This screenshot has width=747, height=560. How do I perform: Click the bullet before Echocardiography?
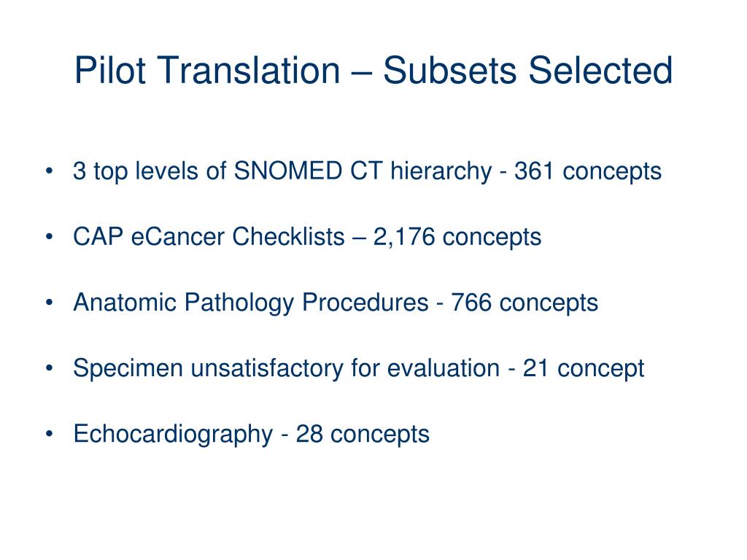point(49,434)
